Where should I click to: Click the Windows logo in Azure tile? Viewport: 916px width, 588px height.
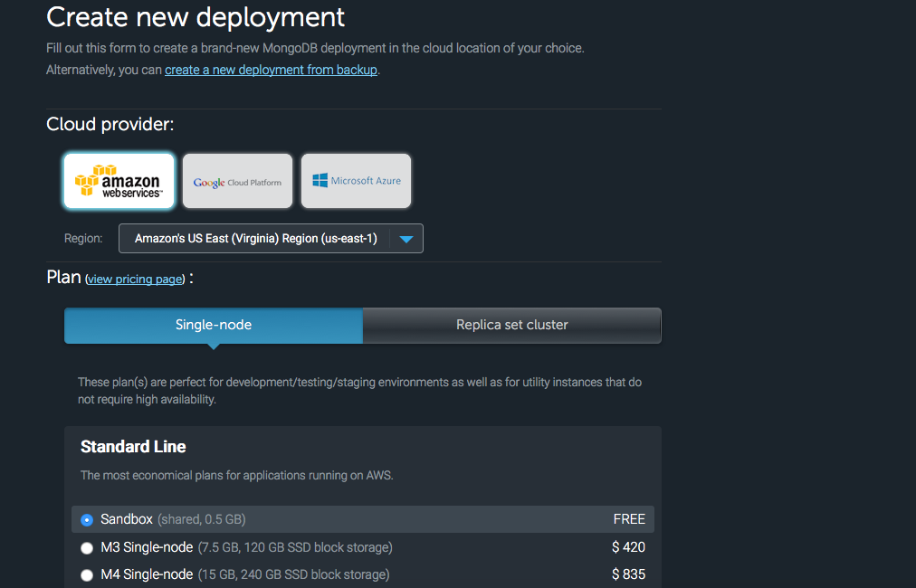[320, 180]
